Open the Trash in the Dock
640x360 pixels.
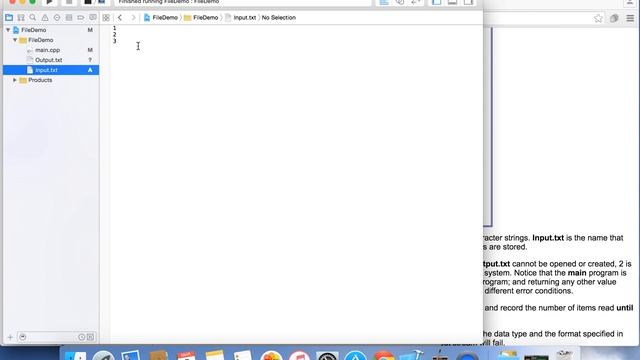click(564, 355)
